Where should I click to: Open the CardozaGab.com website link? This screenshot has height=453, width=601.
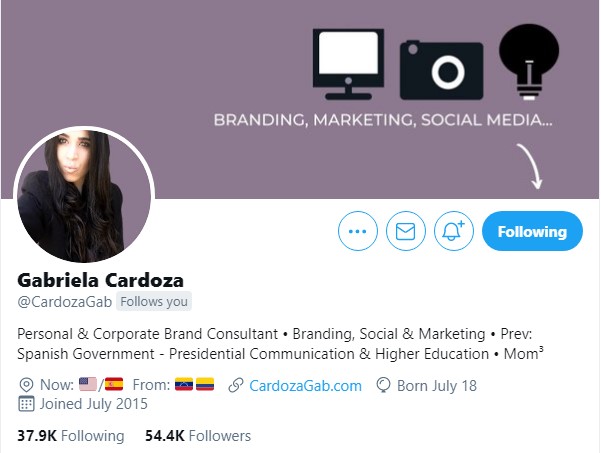[305, 386]
